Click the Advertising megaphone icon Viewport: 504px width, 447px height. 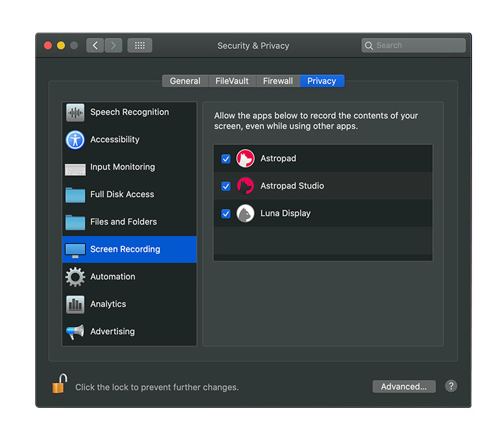point(75,332)
